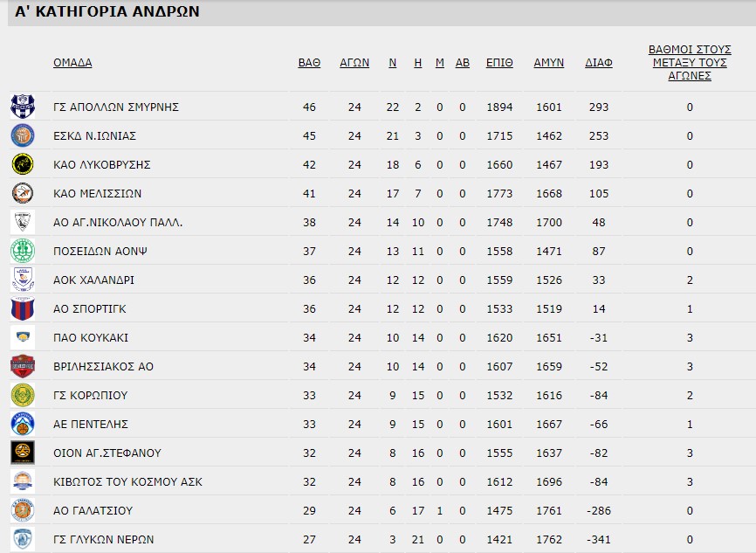Viewport: 756px width, 553px height.
Task: Click the ΓΣ ΚΟΡΩΠΙΟΥ team logo
Action: (x=23, y=395)
